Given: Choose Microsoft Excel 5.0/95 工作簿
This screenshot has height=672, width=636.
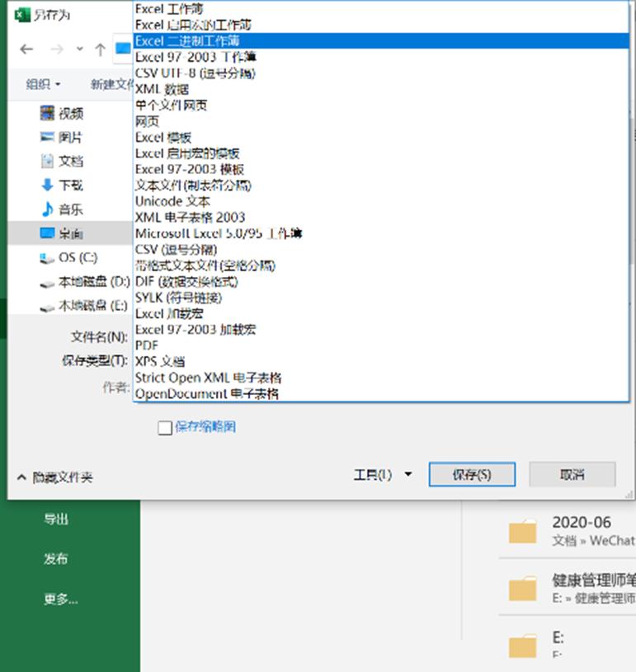Looking at the screenshot, I should (x=381, y=233).
